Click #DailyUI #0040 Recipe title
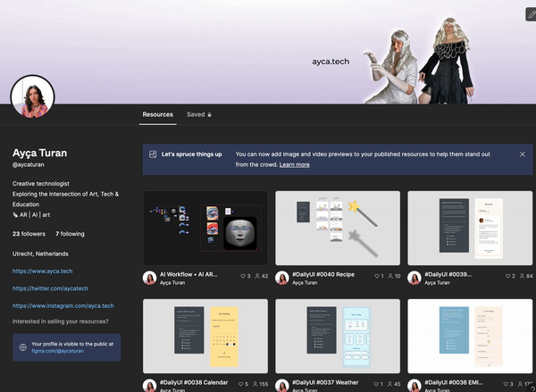The image size is (536, 392). coord(323,274)
